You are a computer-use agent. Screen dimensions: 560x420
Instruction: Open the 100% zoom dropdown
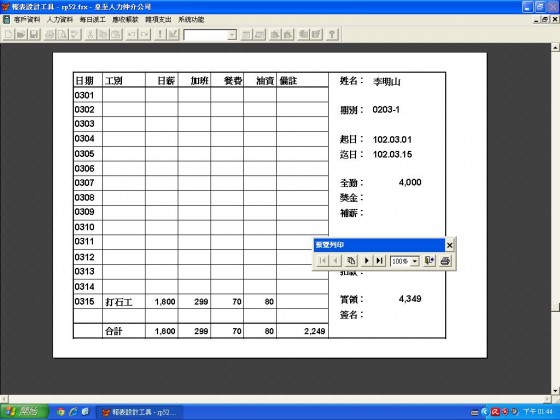point(415,261)
